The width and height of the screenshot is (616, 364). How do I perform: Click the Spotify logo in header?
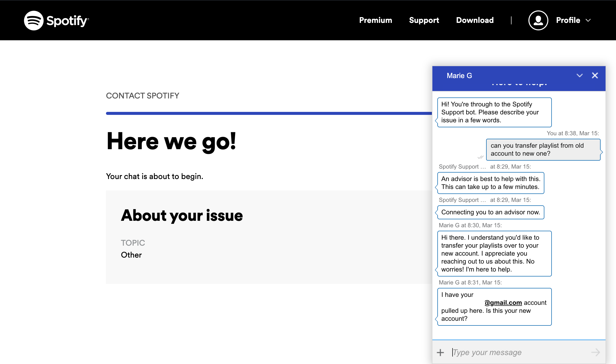56,20
